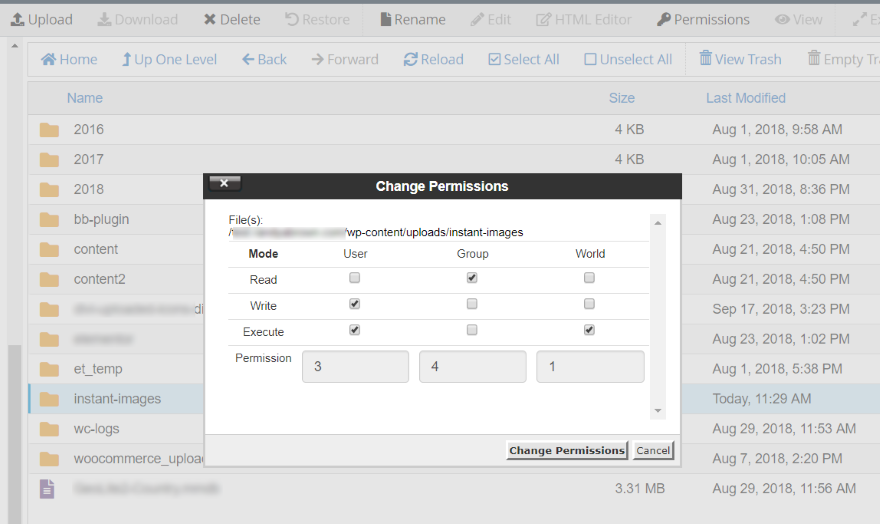The width and height of the screenshot is (880, 524).
Task: Open View Trash
Action: click(x=740, y=59)
